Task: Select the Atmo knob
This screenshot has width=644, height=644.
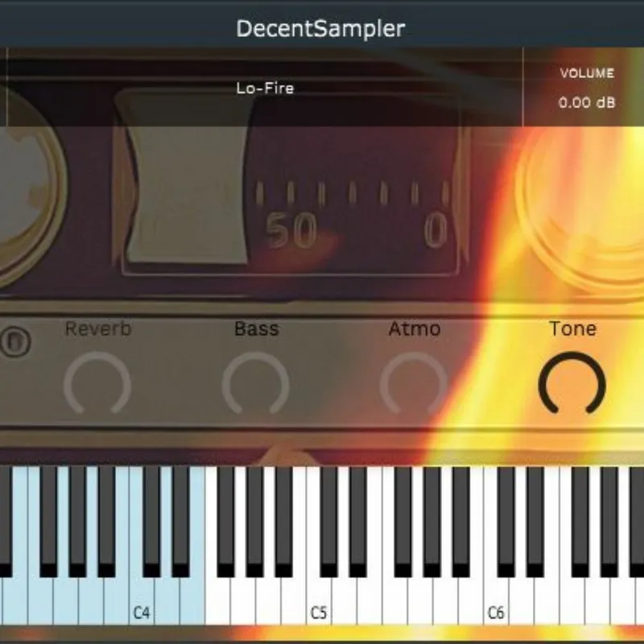Action: pyautogui.click(x=413, y=384)
